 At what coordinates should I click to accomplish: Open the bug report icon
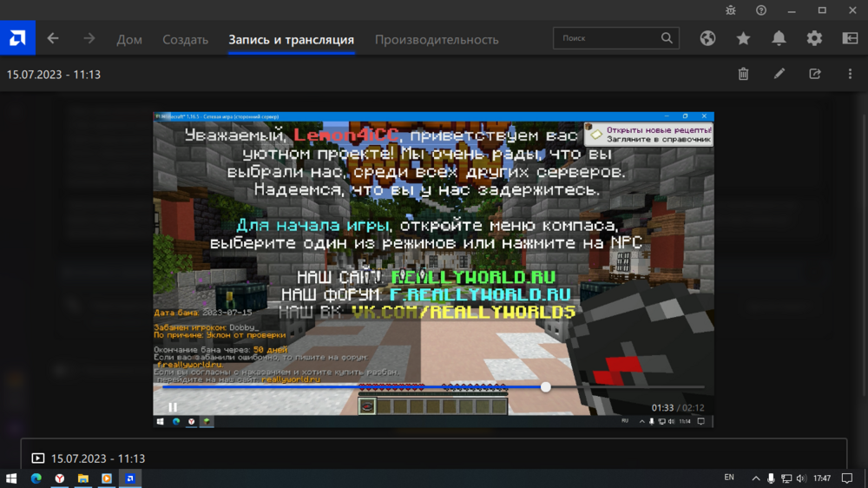[731, 10]
